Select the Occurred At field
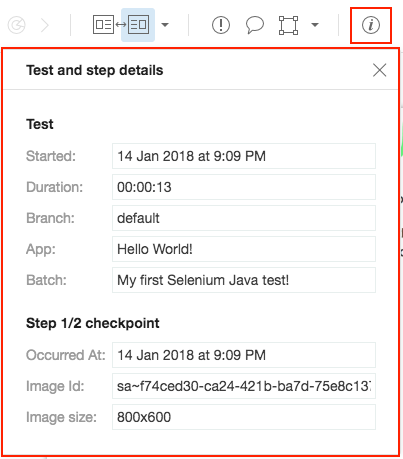Screen dimensions: 403x459 [244, 355]
